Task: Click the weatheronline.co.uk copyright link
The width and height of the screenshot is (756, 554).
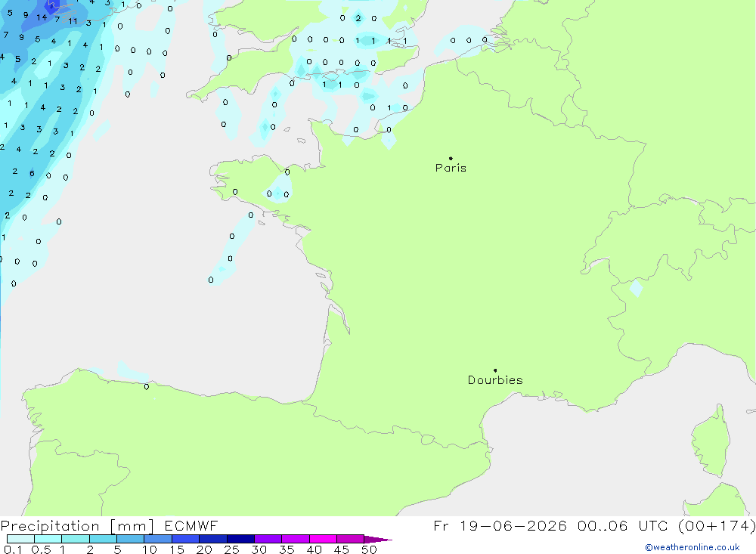Action: (x=692, y=547)
